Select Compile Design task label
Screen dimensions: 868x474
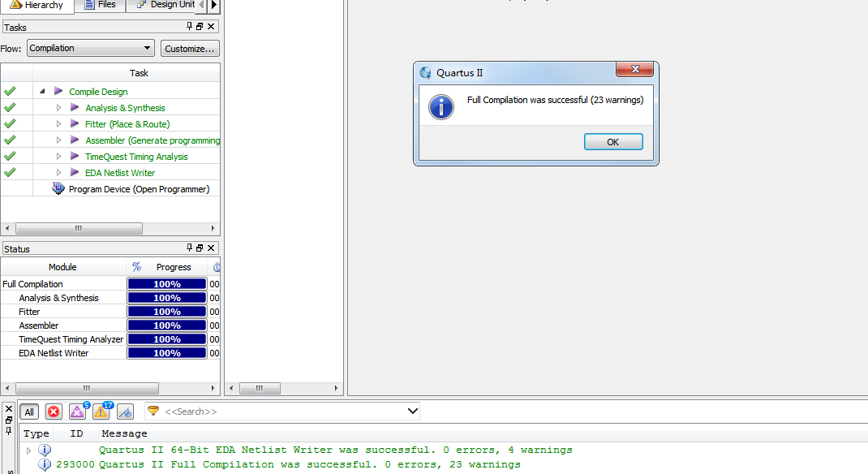(x=98, y=92)
